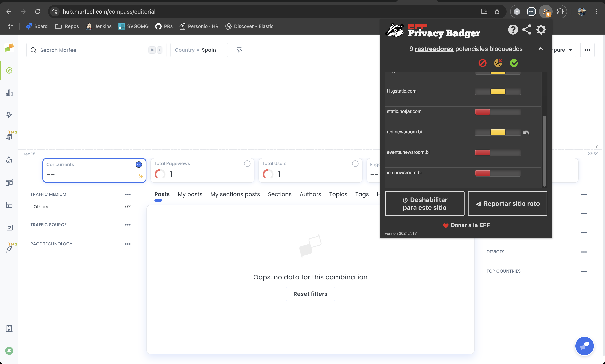
Task: Select the Total Pageviews radio button
Action: 247,163
